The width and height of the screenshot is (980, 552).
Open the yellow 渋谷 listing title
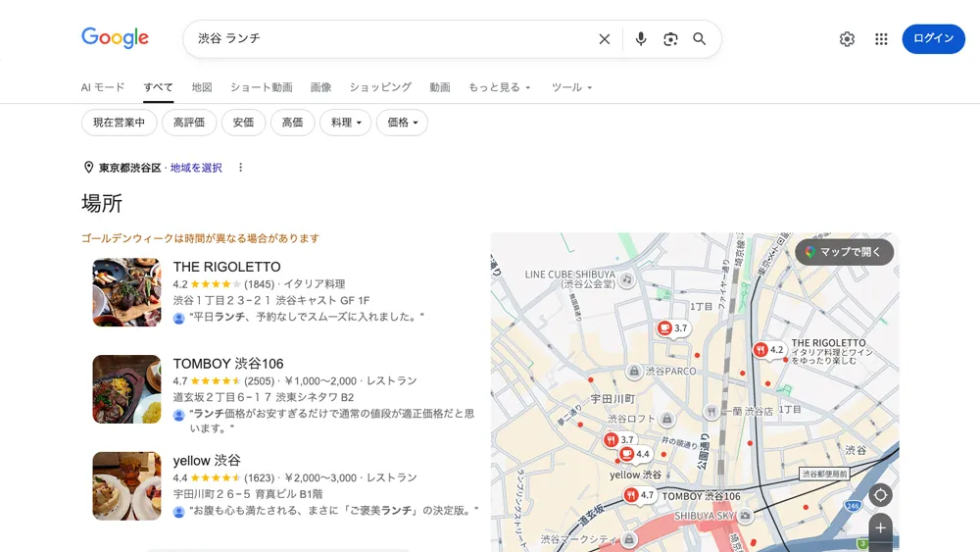[207, 461]
